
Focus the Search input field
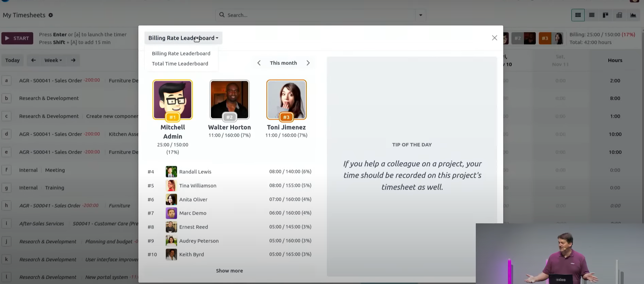[320, 15]
